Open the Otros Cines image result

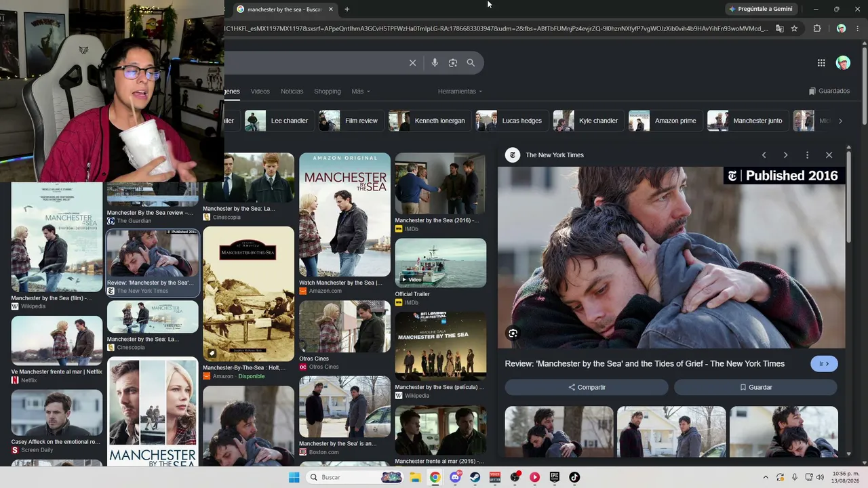tap(344, 327)
